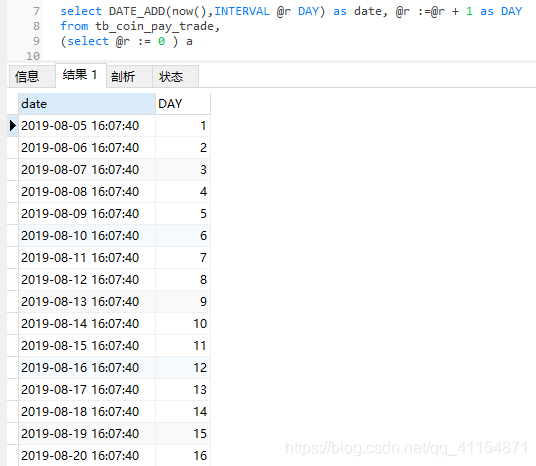536x466 pixels.
Task: Select cell 2019-08-15 16:07:40
Action: coord(87,346)
